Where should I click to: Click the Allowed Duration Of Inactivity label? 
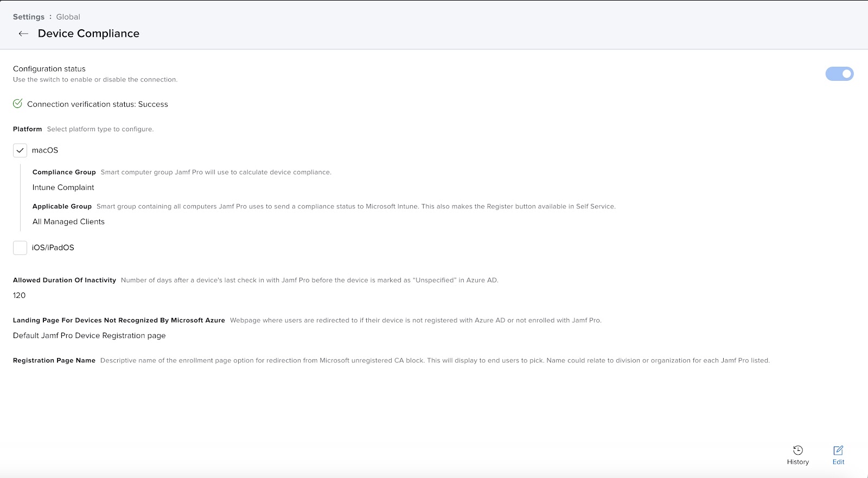point(65,280)
